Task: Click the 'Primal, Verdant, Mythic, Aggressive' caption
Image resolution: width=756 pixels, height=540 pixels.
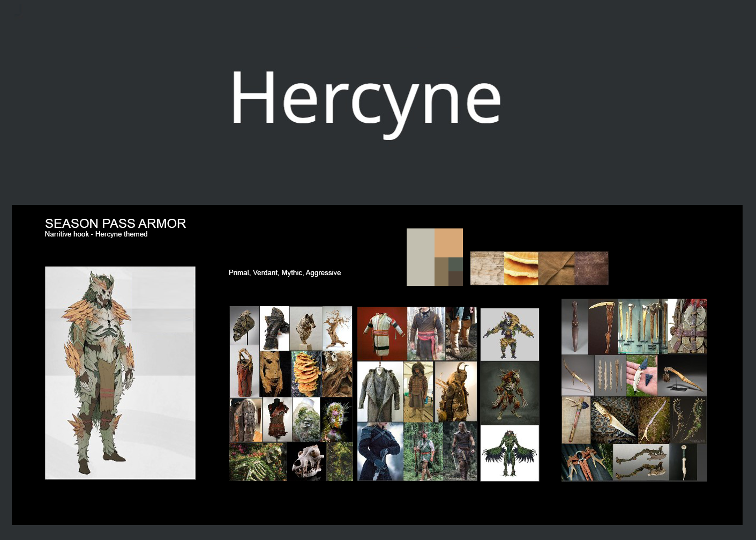Action: (285, 272)
